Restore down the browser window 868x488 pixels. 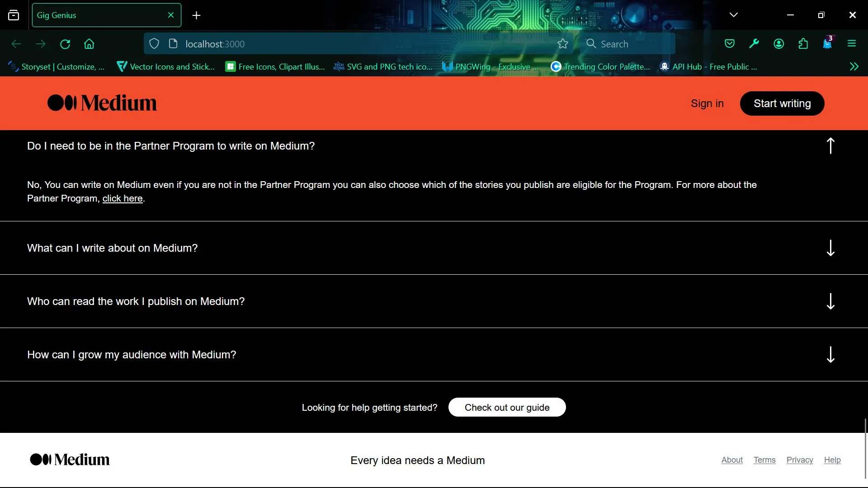click(x=821, y=15)
